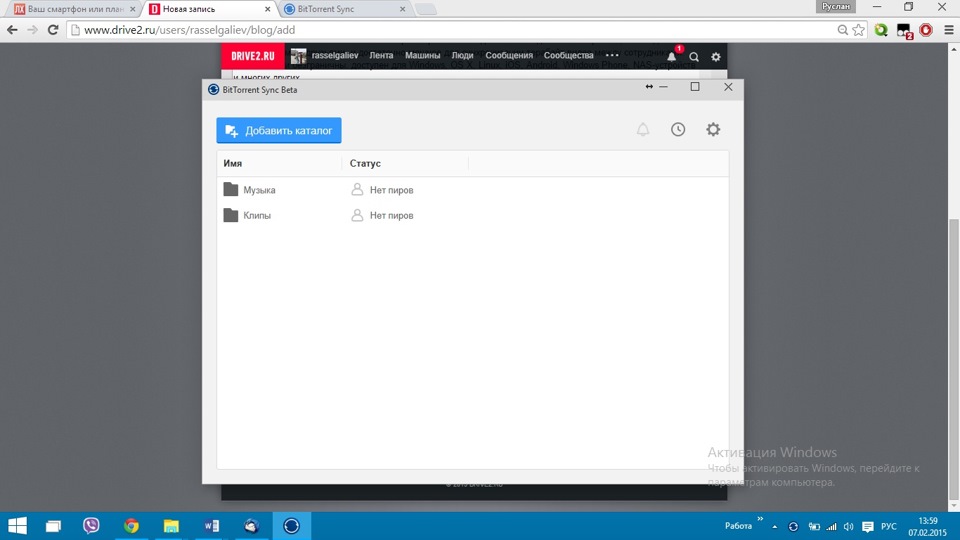Click the BitTorrent Sync title bar logo
Viewport: 960px width, 540px height.
point(213,89)
